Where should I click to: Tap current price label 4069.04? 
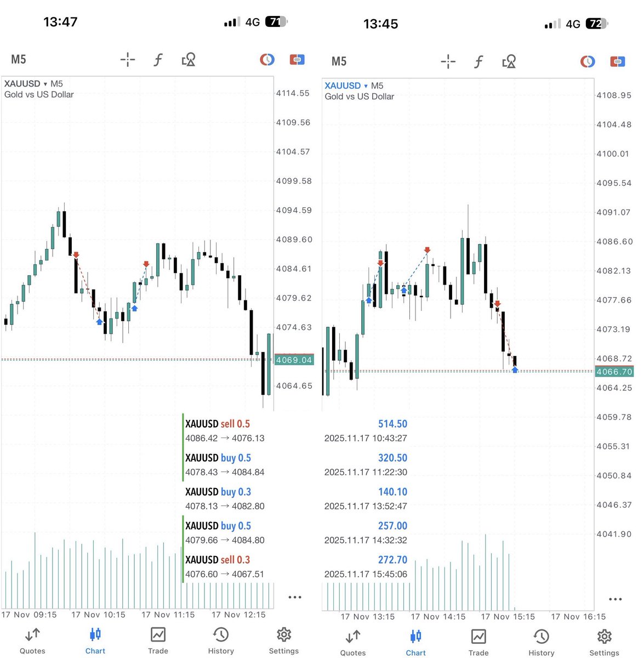tap(294, 360)
